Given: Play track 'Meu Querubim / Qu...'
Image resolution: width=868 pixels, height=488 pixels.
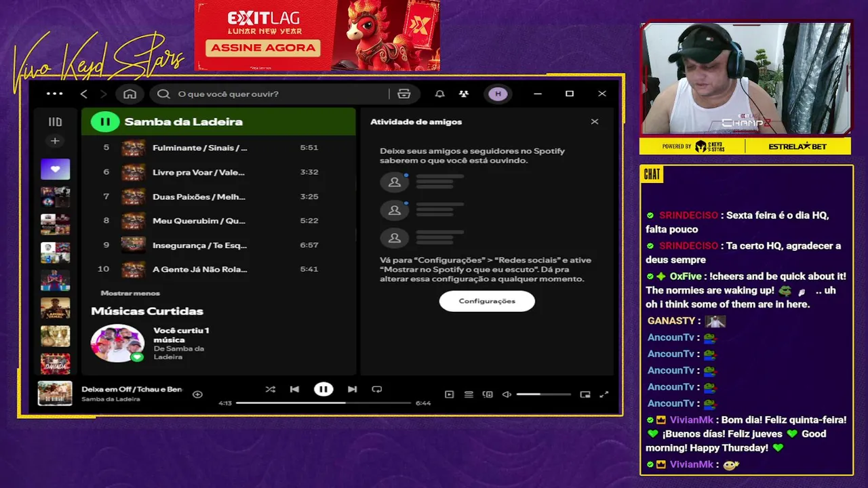Looking at the screenshot, I should coord(218,220).
